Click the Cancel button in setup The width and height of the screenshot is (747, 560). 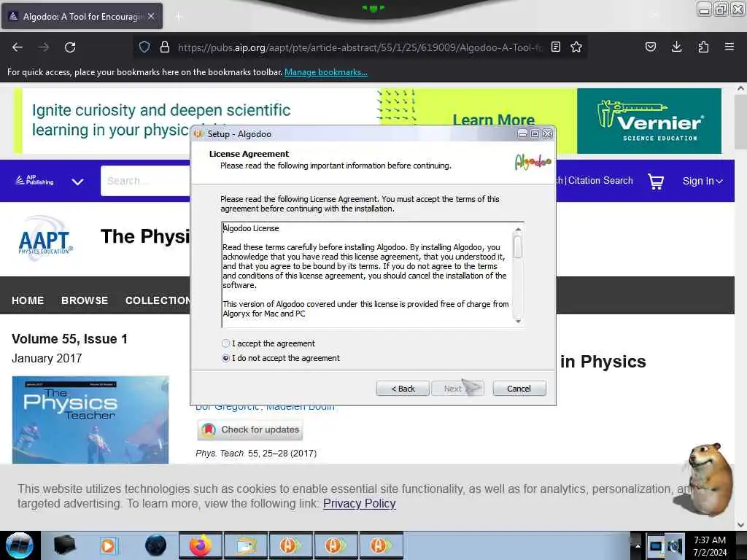click(519, 389)
